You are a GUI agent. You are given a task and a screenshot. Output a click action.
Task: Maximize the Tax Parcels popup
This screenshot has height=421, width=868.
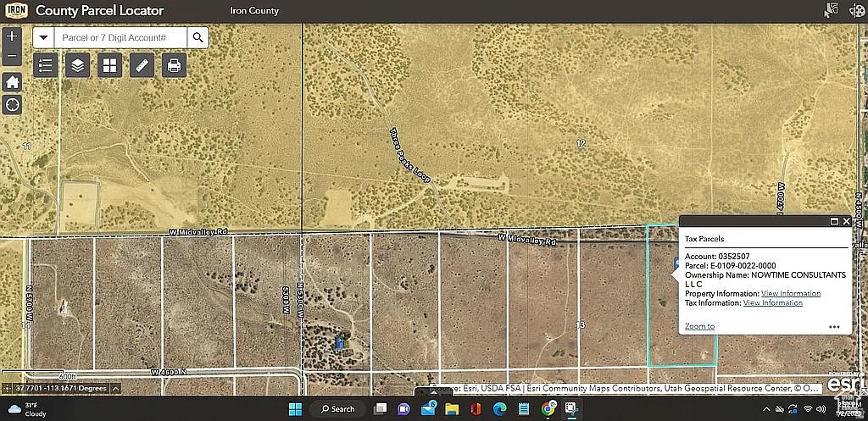[833, 221]
